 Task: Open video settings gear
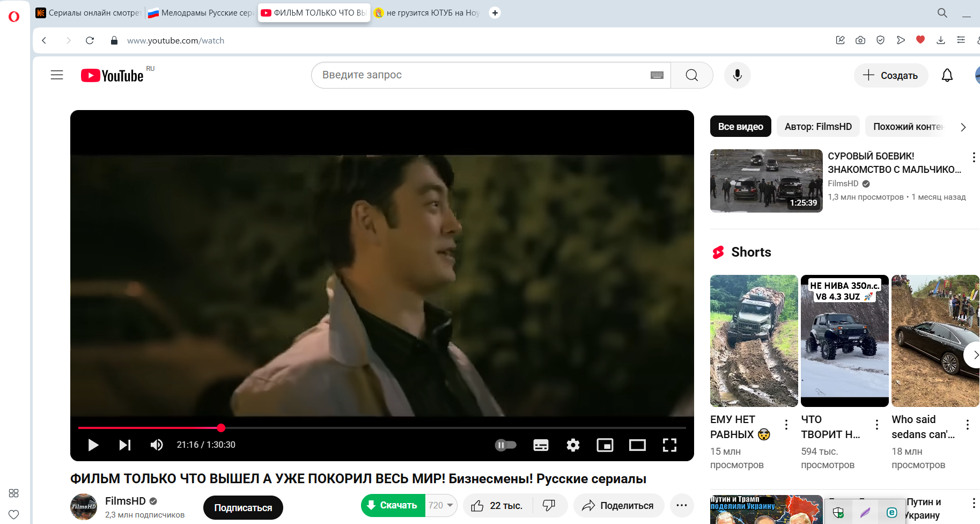click(573, 445)
